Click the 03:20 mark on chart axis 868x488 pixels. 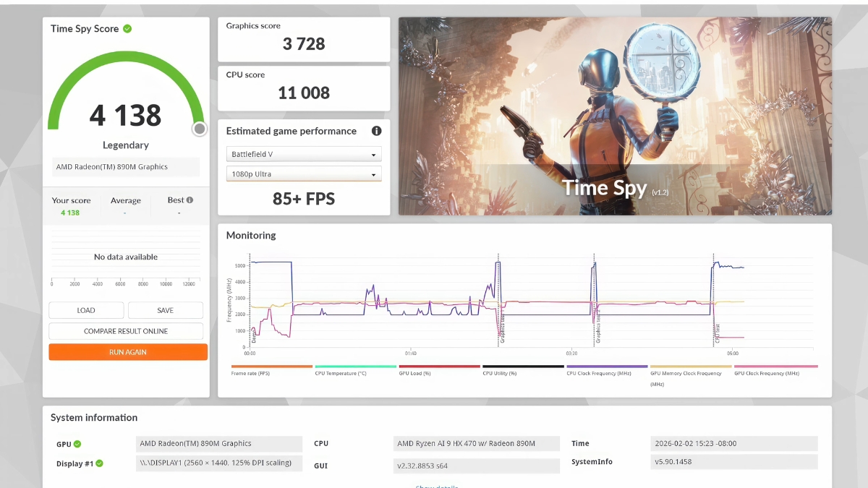coord(571,354)
